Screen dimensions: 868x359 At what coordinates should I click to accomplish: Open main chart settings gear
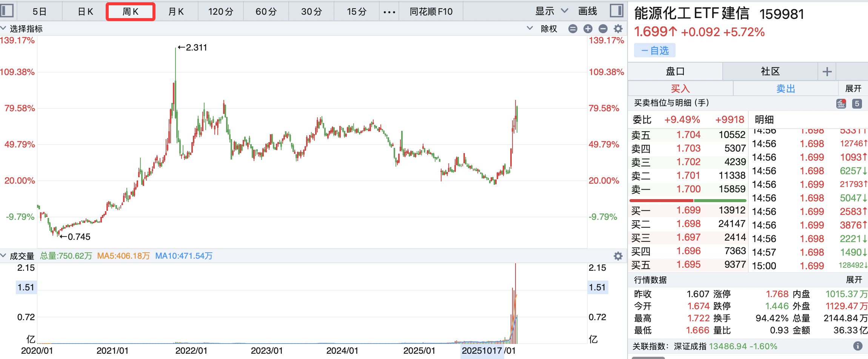[618, 29]
